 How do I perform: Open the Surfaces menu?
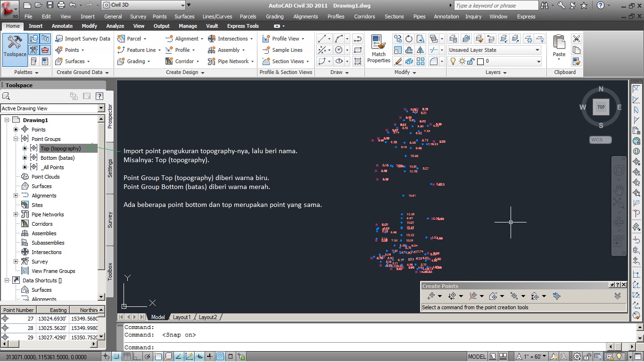pos(184,16)
